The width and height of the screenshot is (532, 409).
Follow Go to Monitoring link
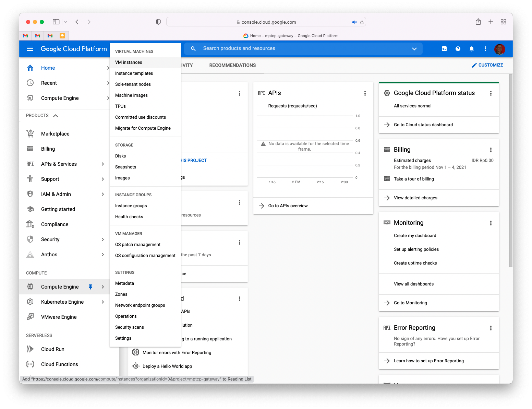pyautogui.click(x=410, y=303)
